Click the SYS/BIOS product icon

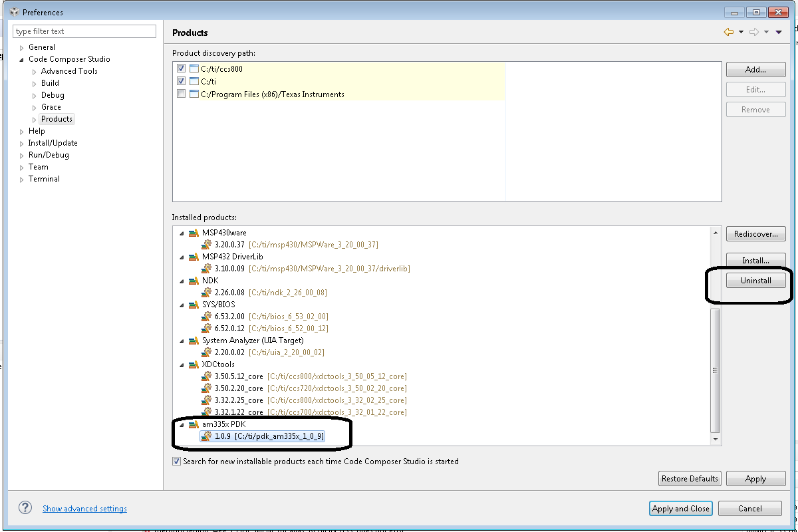[x=194, y=305]
